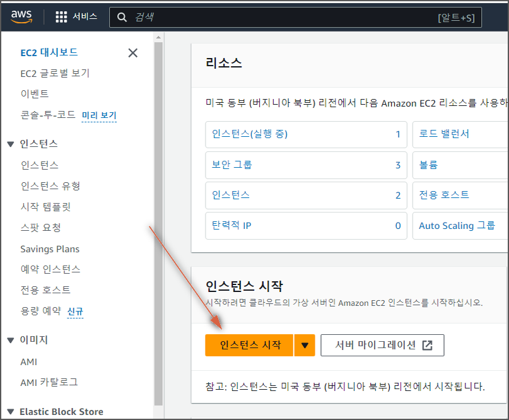
Task: Open 스팟 요청 in the sidebar
Action: (x=40, y=228)
